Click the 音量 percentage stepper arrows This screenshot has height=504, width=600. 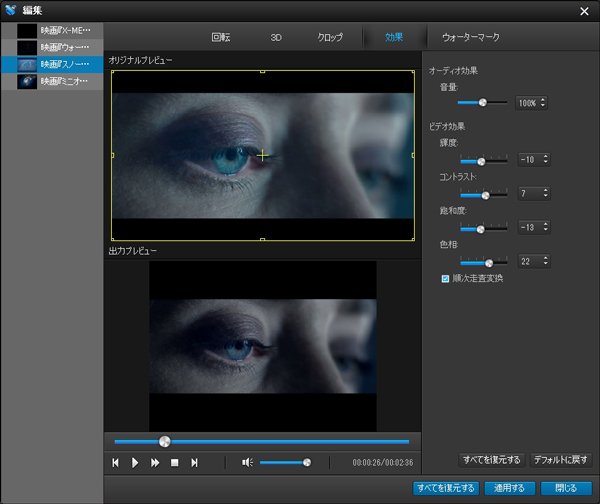coord(543,102)
